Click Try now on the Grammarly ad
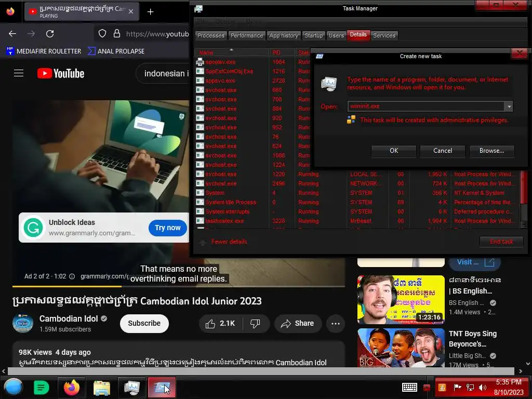Image resolution: width=532 pixels, height=399 pixels. pyautogui.click(x=168, y=228)
